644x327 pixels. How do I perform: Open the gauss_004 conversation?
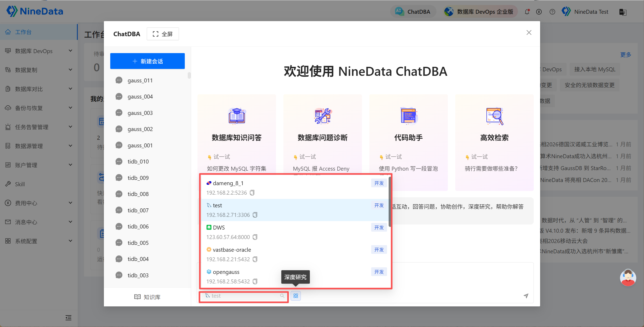coord(148,96)
